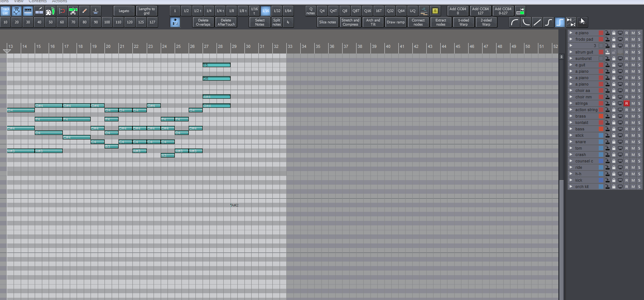Click the bass track color swatch
The image size is (644, 300).
click(601, 129)
